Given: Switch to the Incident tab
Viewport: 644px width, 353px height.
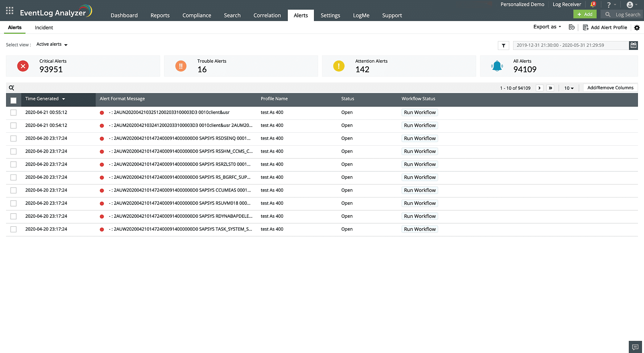Looking at the screenshot, I should [x=44, y=27].
